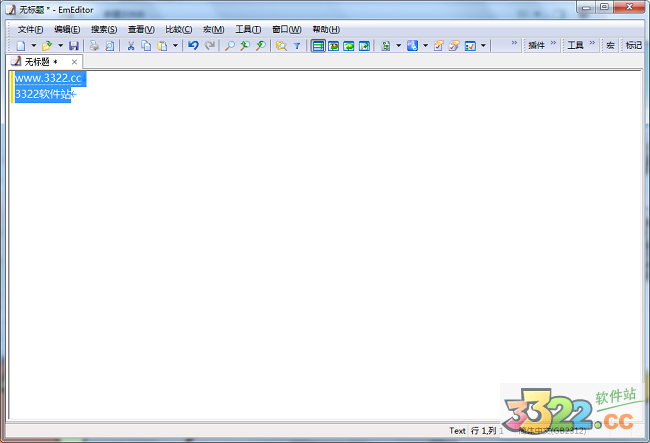Screen dimensions: 650x443
Task: Open Find in Files icon
Action: point(281,46)
